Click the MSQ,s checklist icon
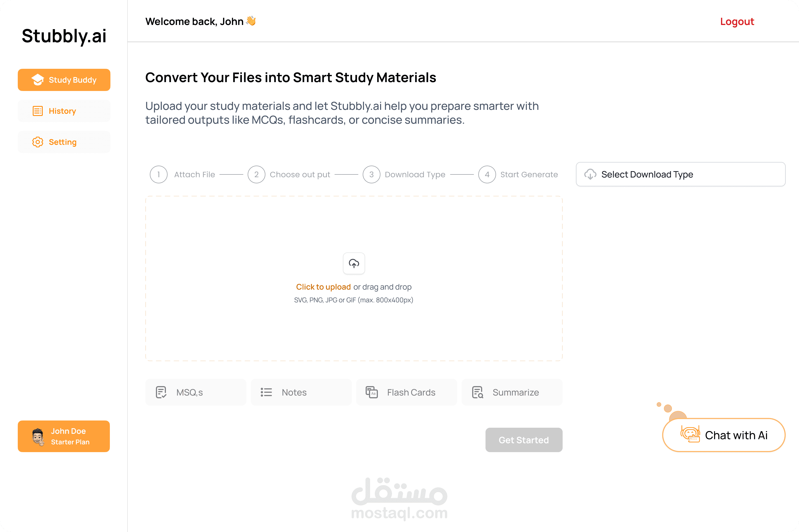799x532 pixels. point(161,392)
